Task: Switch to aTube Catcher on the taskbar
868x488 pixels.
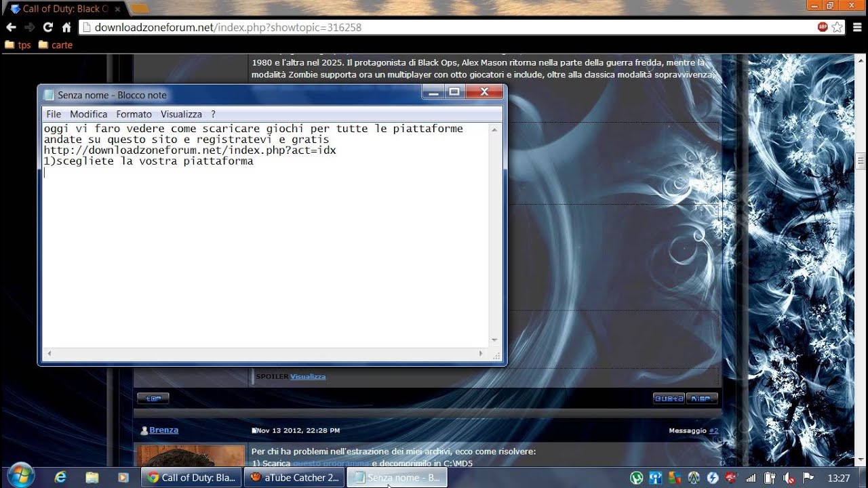Action: pyautogui.click(x=294, y=477)
